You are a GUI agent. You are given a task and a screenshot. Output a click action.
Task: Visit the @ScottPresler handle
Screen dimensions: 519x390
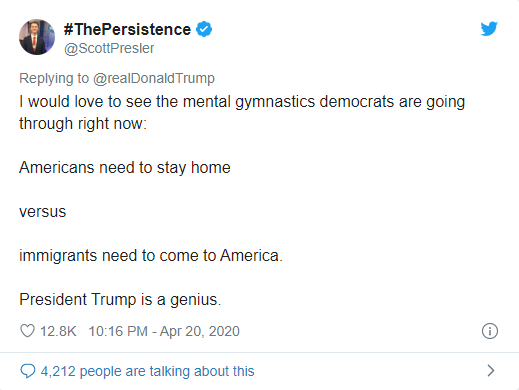click(109, 48)
